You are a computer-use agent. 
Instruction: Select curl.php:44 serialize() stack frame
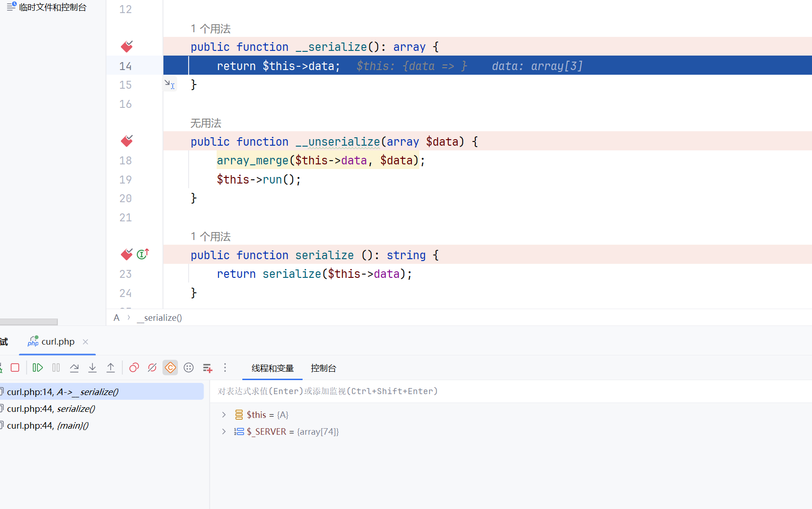[x=51, y=409]
